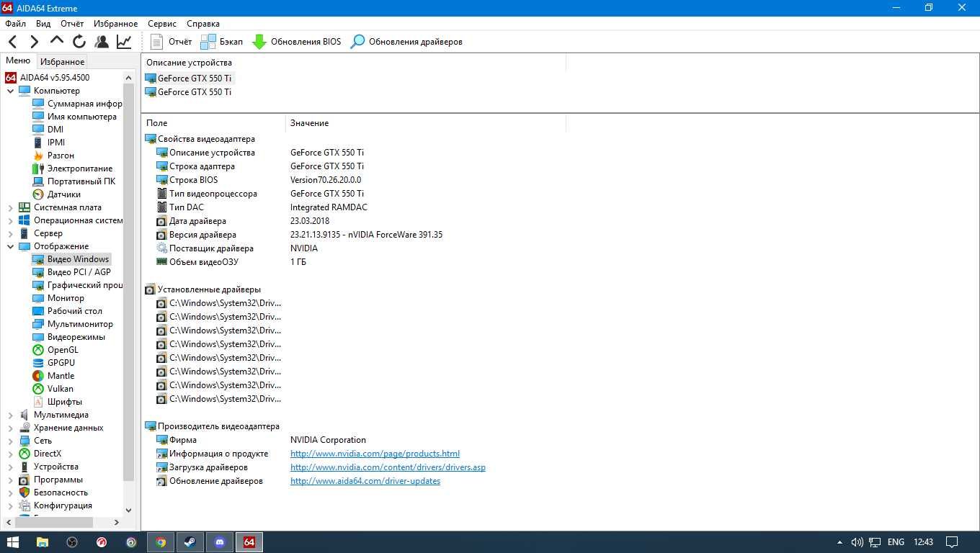The image size is (980, 553).
Task: Expand Хранение данных tree node
Action: coord(10,428)
